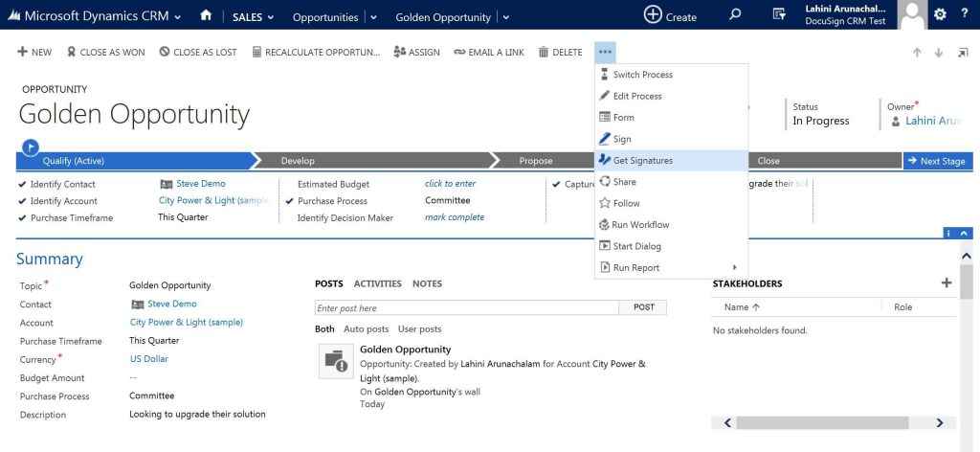The height and width of the screenshot is (452, 980).
Task: Click the ASSIGN command
Action: click(x=417, y=52)
